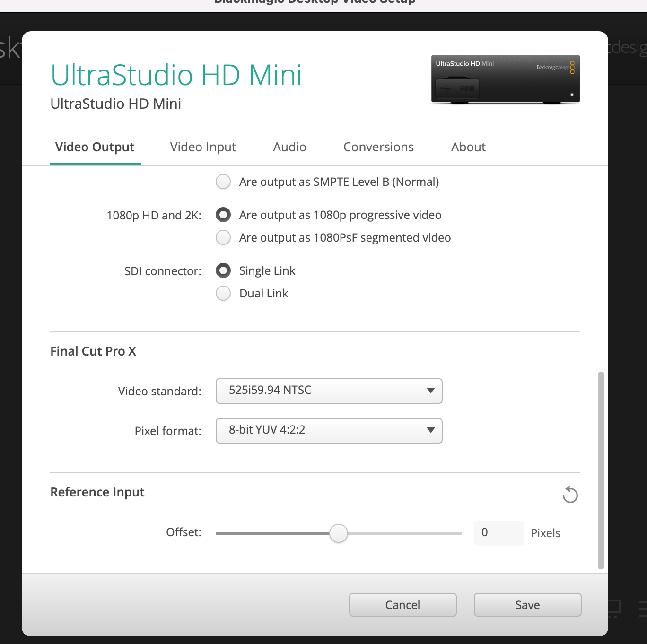This screenshot has height=644, width=647.
Task: Click the 'Pixels' unit label
Action: click(545, 533)
